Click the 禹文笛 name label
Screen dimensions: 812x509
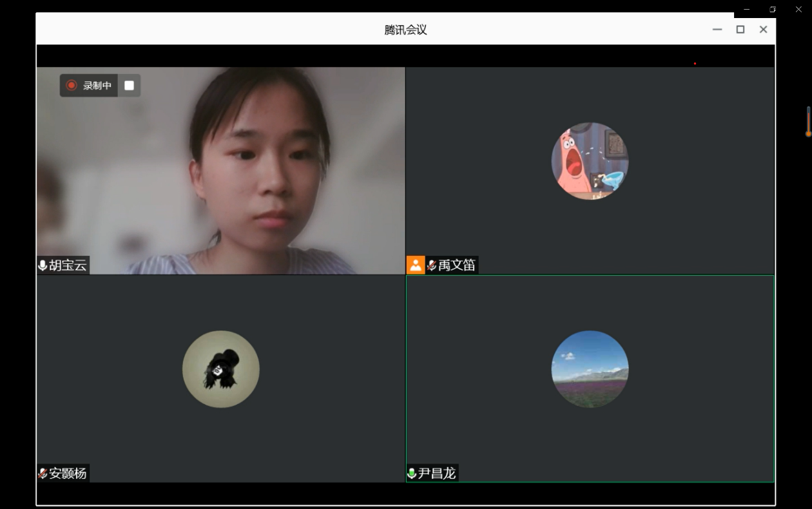click(457, 265)
